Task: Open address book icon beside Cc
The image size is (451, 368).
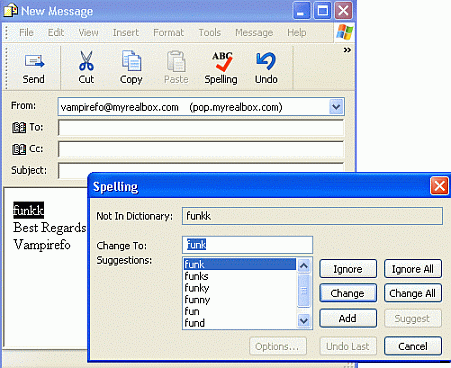Action: (19, 149)
